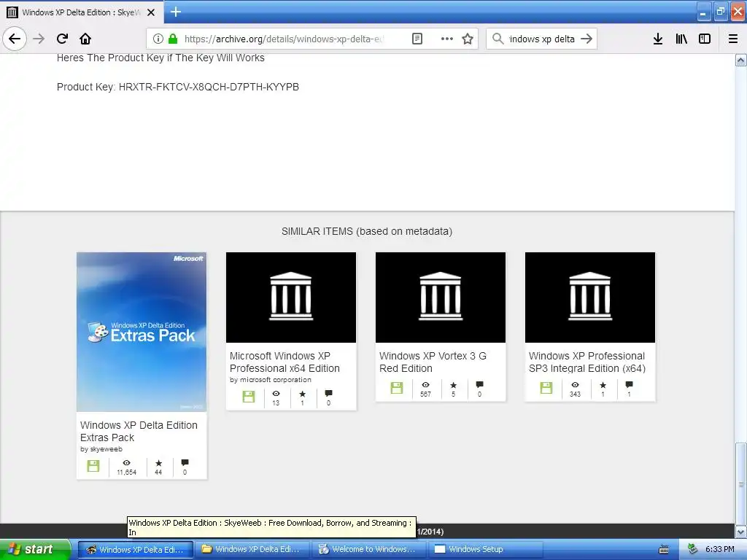Open Windows XP Delta Edition Extras Pack link
The height and width of the screenshot is (560, 747).
click(139, 431)
